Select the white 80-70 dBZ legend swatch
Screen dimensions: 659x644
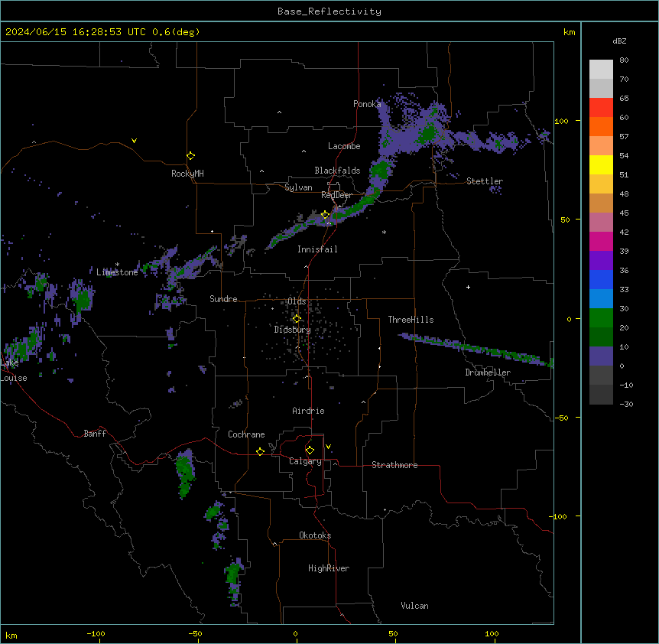pyautogui.click(x=601, y=70)
